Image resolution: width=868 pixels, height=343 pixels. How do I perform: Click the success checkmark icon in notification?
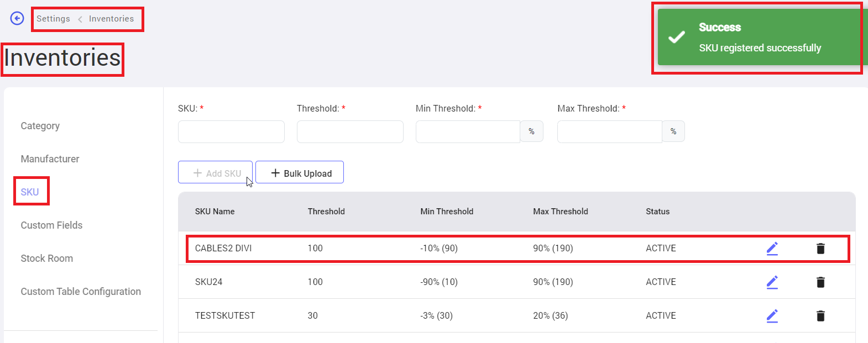(677, 38)
